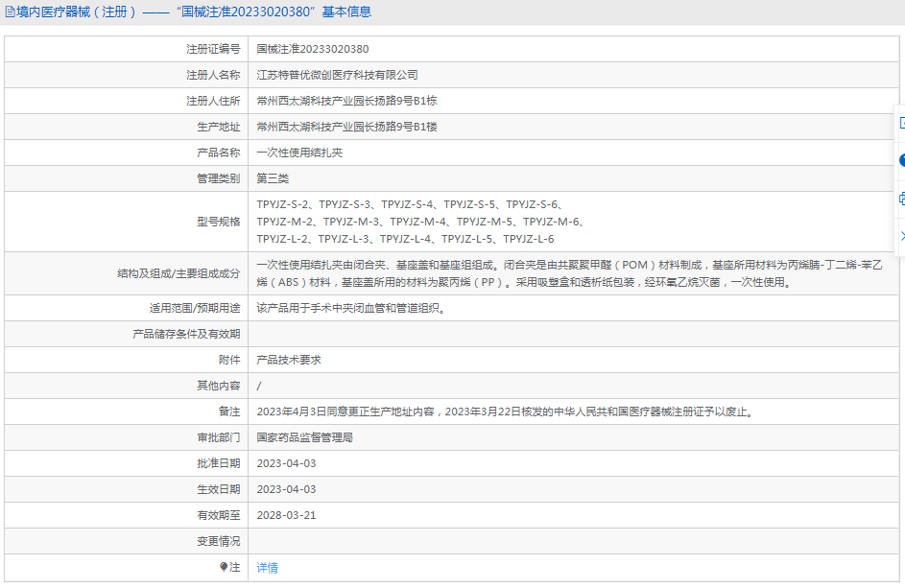The image size is (905, 588).
Task: Select intended use text 该产品用于手术中夹闭血管和管道组织
Action: tap(351, 308)
